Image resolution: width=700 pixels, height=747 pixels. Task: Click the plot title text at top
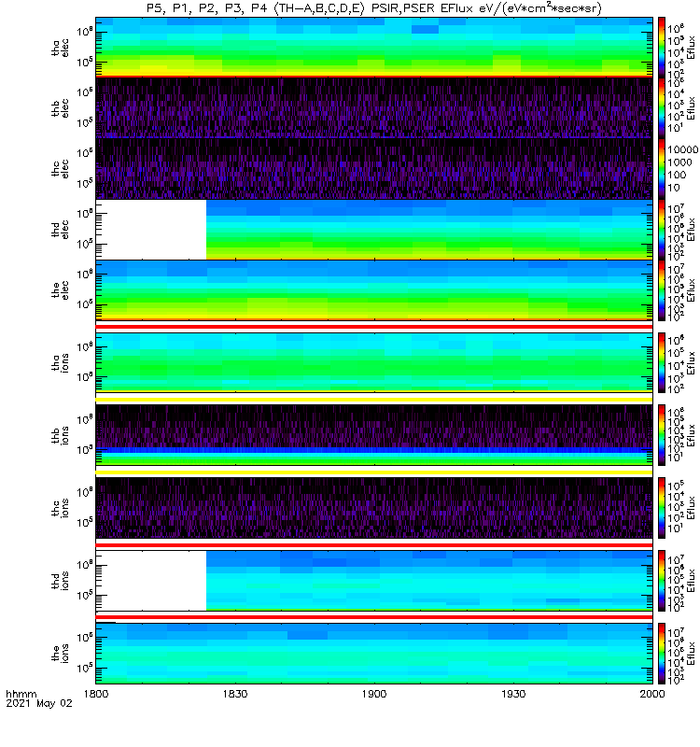pos(374,8)
